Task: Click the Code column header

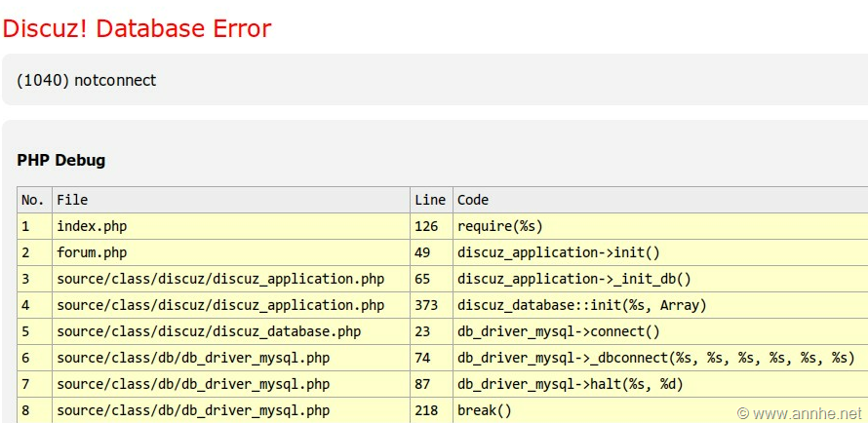Action: (473, 200)
